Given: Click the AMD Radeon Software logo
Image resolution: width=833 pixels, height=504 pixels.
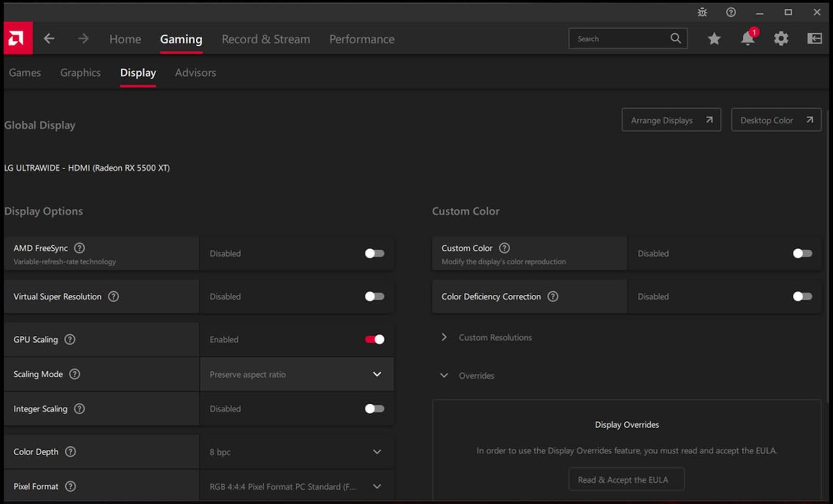Looking at the screenshot, I should pos(18,38).
